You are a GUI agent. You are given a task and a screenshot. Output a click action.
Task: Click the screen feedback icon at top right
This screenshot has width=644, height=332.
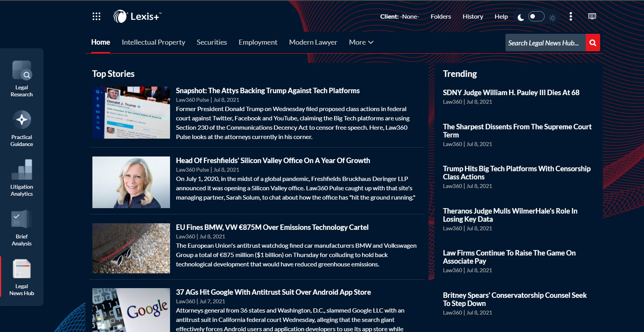(592, 16)
